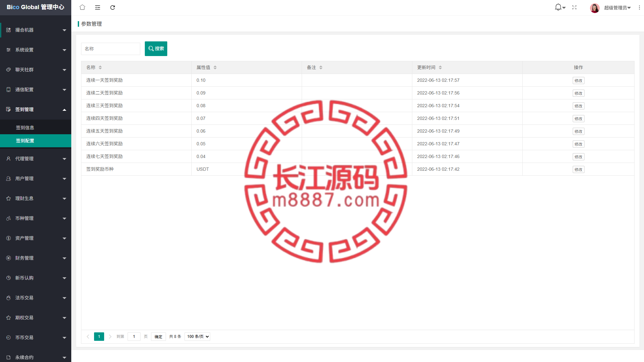Collapse the 签到管理 menu arrow
644x362 pixels.
(64, 109)
